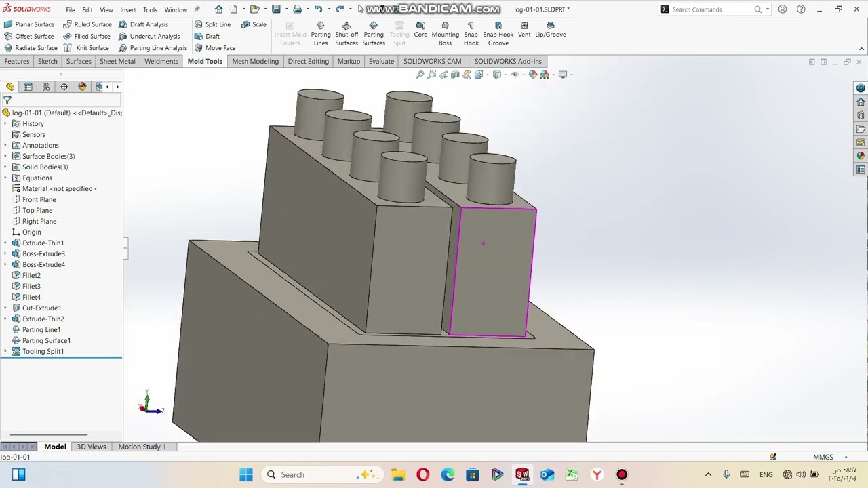Viewport: 868px width, 488px height.
Task: Insert a Core feature
Action: (x=420, y=30)
